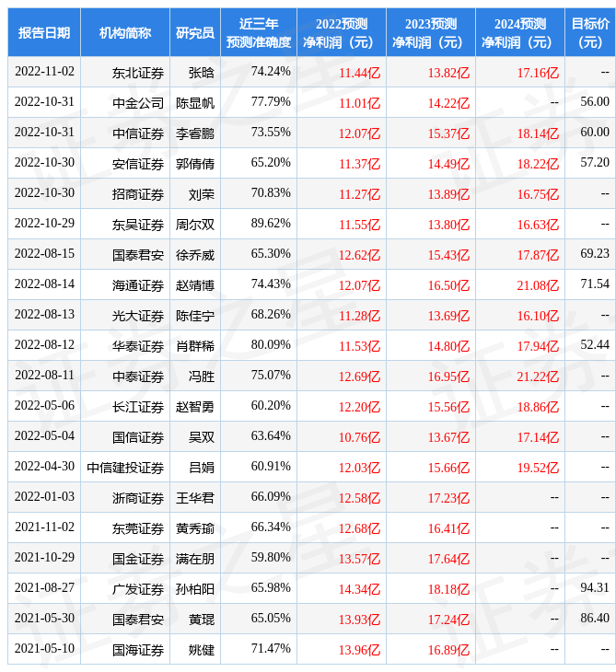Click analyst 姚健 in last row

tap(202, 649)
